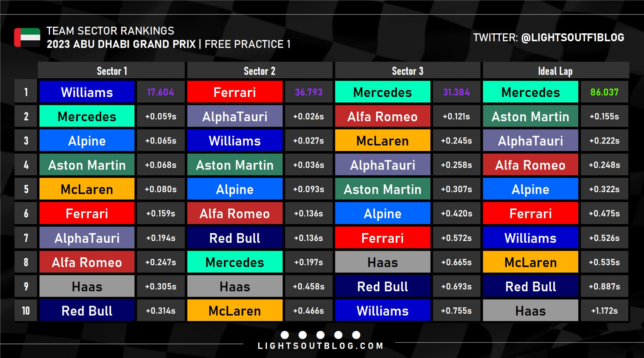Viewport: 644px width, 358px height.
Task: Click the +1.172s gap value
Action: coord(604,310)
